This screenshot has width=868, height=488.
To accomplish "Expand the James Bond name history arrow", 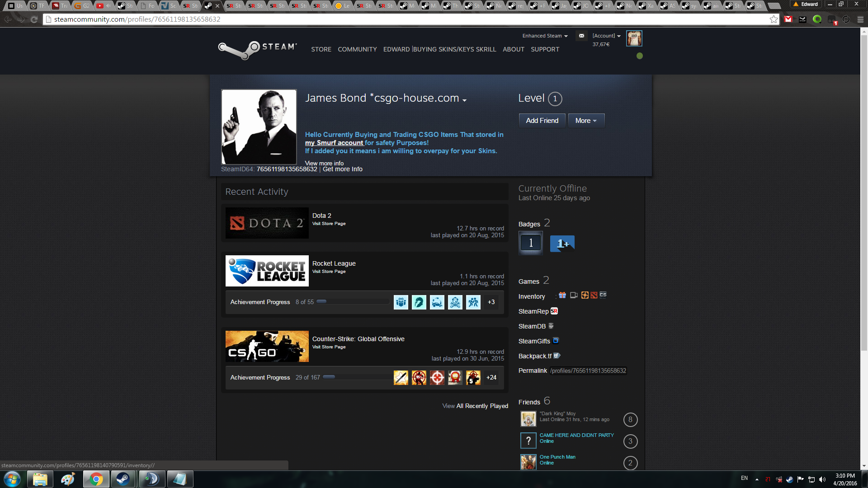I will 464,100.
